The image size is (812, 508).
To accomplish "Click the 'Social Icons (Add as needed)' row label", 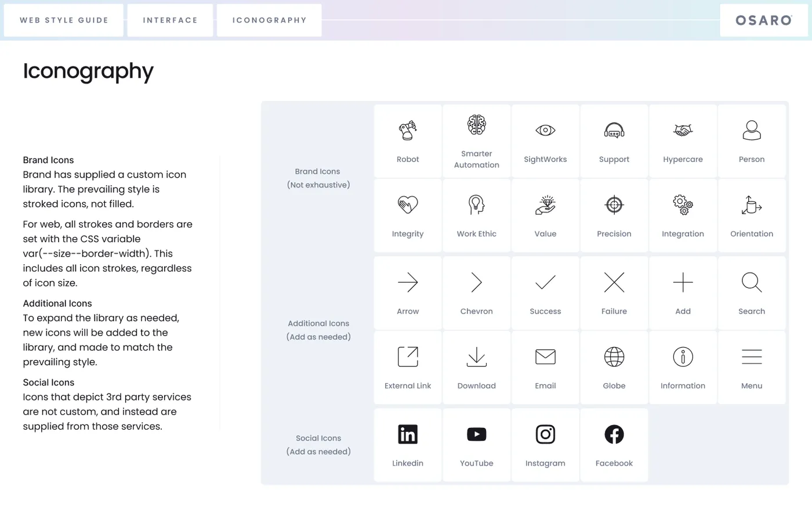I will click(x=318, y=445).
